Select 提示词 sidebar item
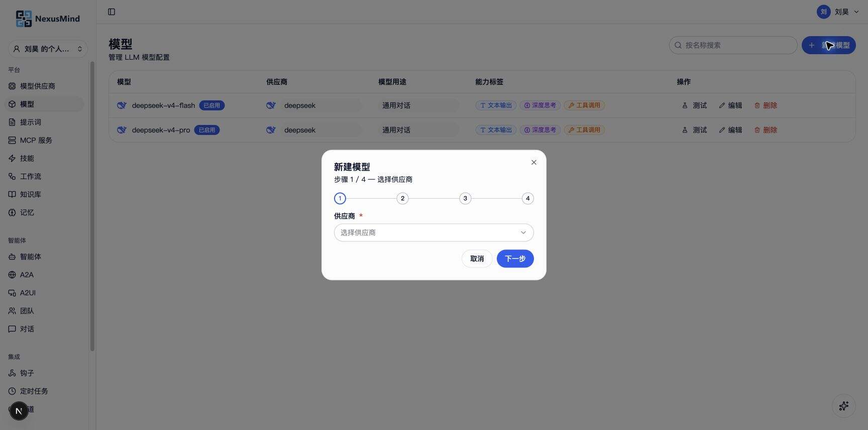This screenshot has width=868, height=430. [x=44, y=122]
